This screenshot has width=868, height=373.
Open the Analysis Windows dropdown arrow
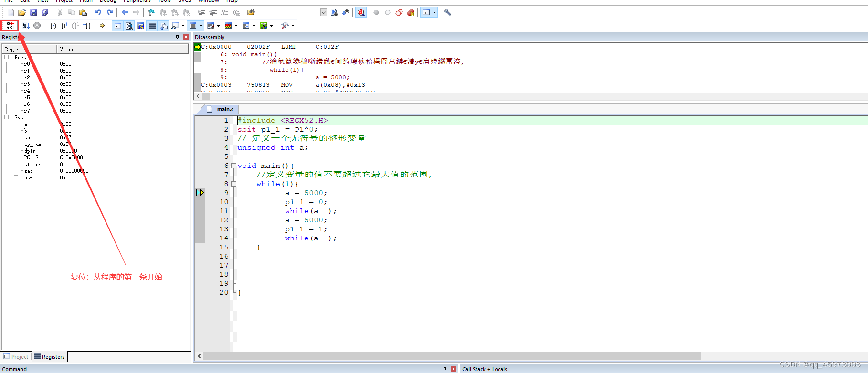point(236,26)
